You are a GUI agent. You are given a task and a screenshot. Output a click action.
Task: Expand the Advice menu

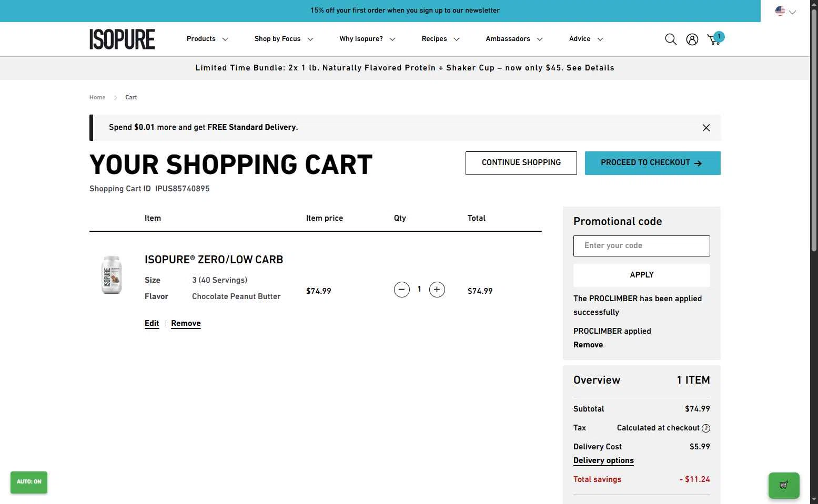point(586,39)
